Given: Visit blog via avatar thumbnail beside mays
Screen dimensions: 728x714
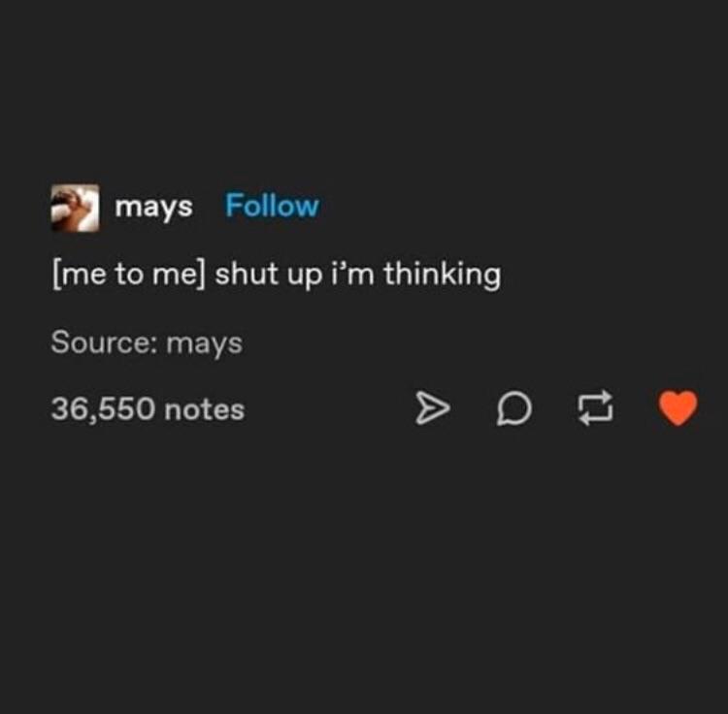Looking at the screenshot, I should pyautogui.click(x=75, y=208).
